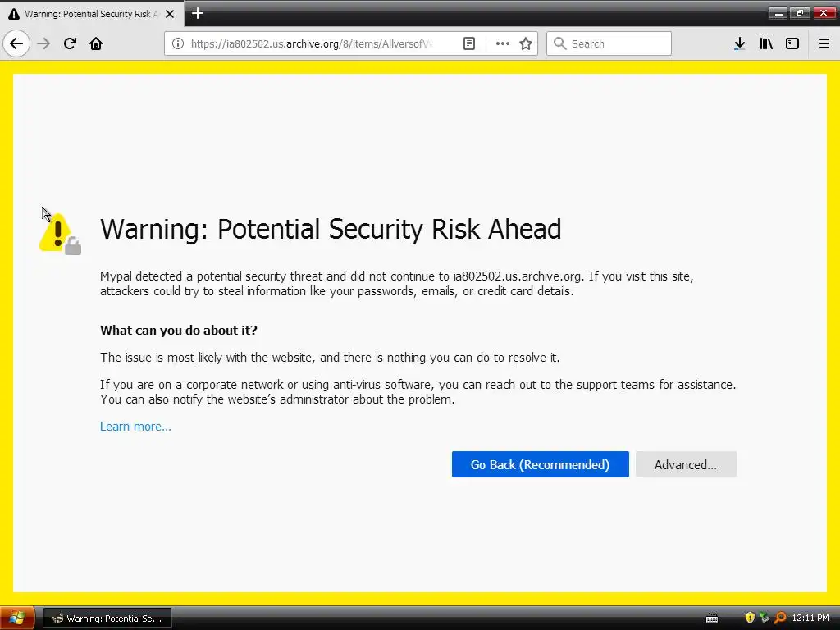Go back using the back arrow
Viewport: 840px width, 630px height.
(16, 43)
